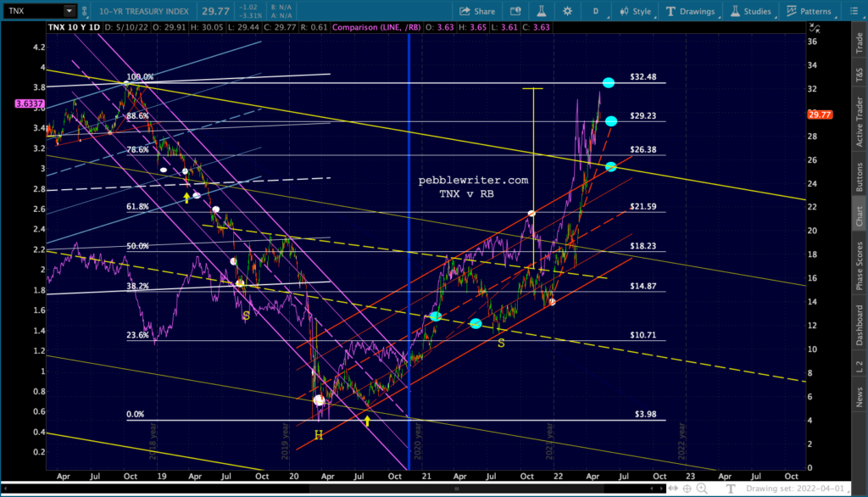868x497 pixels.
Task: Select the text T drawing tool at bottom
Action: click(731, 489)
